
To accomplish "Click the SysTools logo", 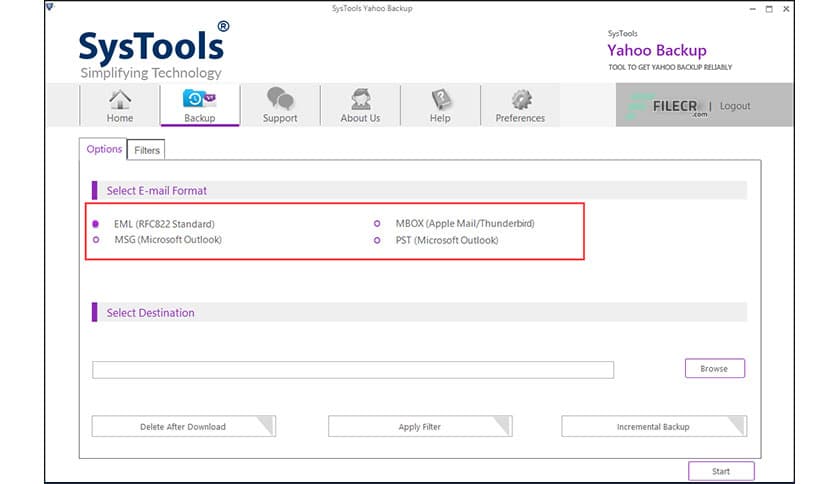I will point(154,51).
